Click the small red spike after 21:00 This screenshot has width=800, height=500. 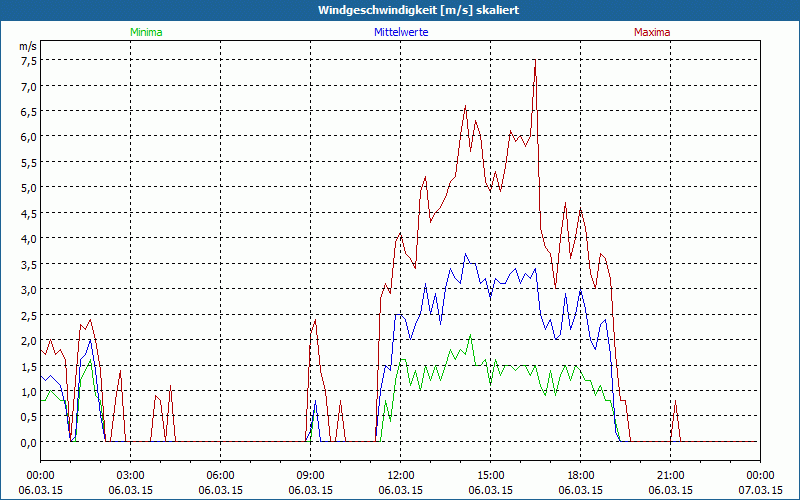[676, 402]
